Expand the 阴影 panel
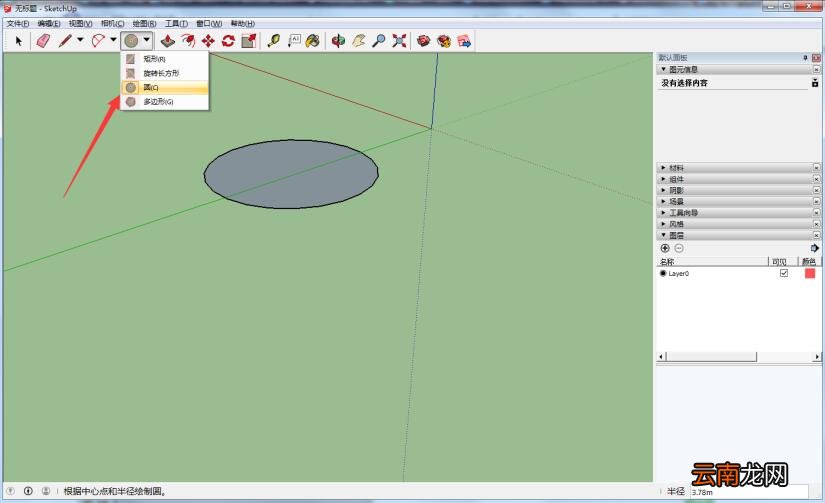 pyautogui.click(x=739, y=190)
